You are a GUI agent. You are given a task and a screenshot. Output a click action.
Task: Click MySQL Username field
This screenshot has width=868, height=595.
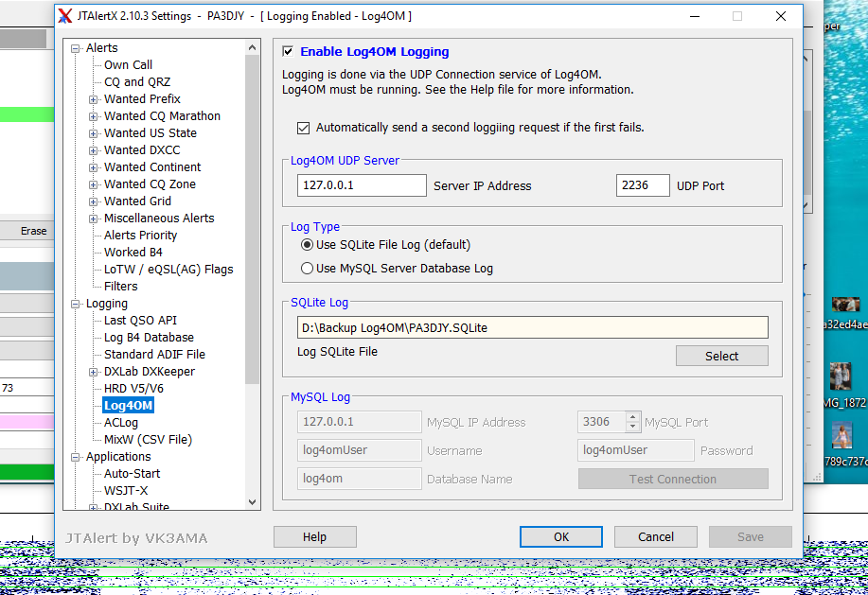(x=360, y=450)
